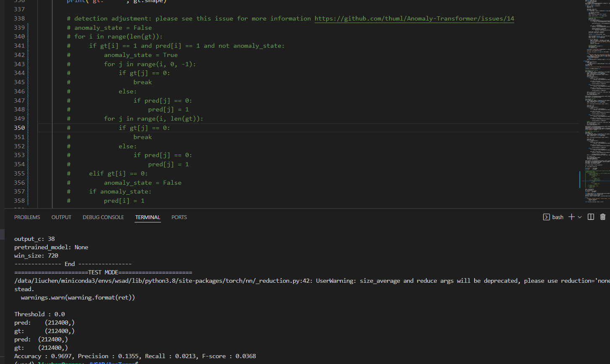
Task: Switch to the PROBLEMS tab
Action: [27, 217]
